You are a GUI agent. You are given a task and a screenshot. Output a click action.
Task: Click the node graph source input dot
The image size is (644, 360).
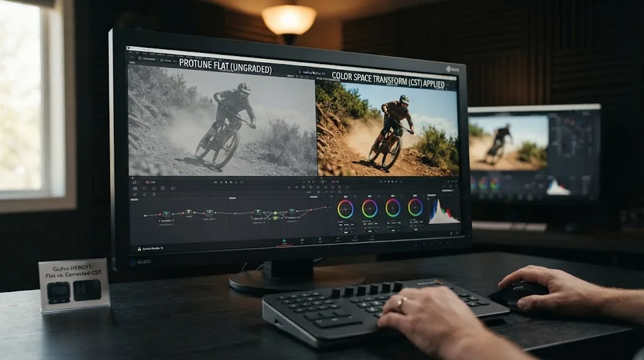pyautogui.click(x=145, y=215)
